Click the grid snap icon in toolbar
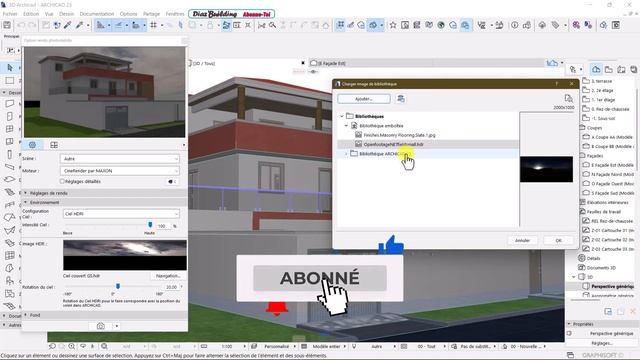This screenshot has height=360, width=640. 154,25
